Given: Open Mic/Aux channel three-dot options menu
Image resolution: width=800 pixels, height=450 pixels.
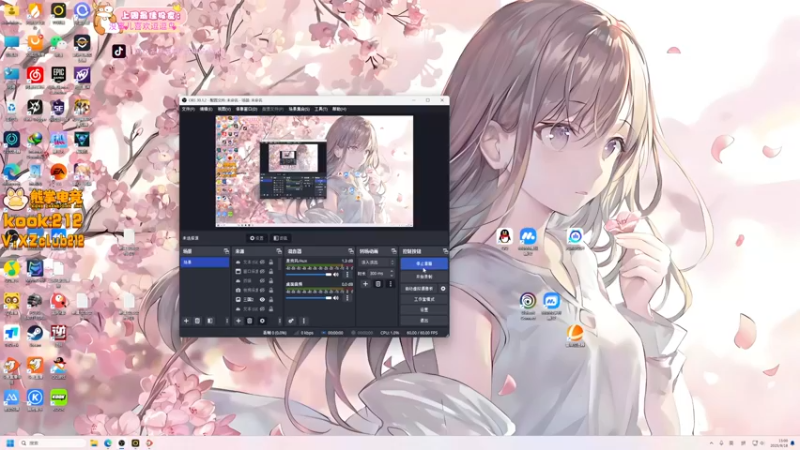Looking at the screenshot, I should (x=347, y=274).
